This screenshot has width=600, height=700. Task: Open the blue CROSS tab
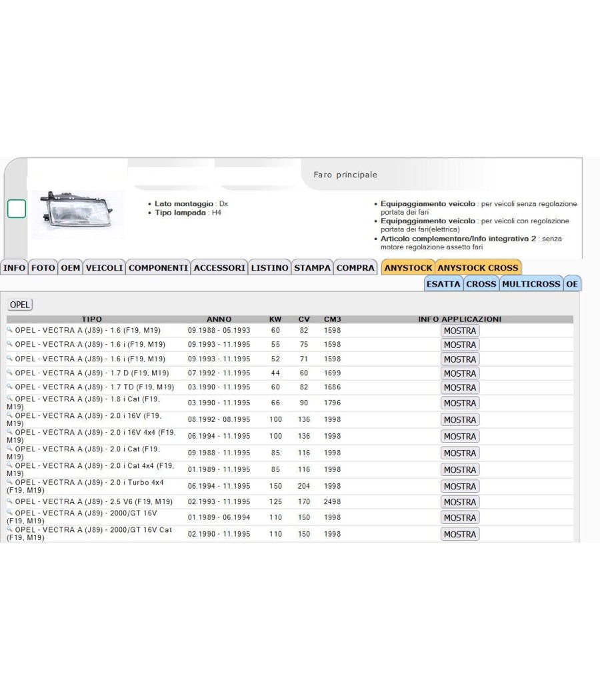pos(481,283)
